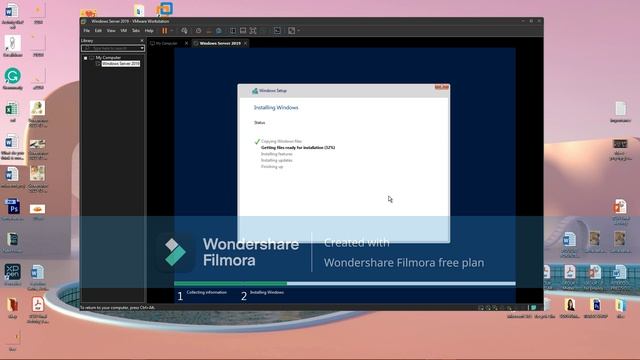The width and height of the screenshot is (640, 360).
Task: Open the text file on right desktop
Action: 620,112
